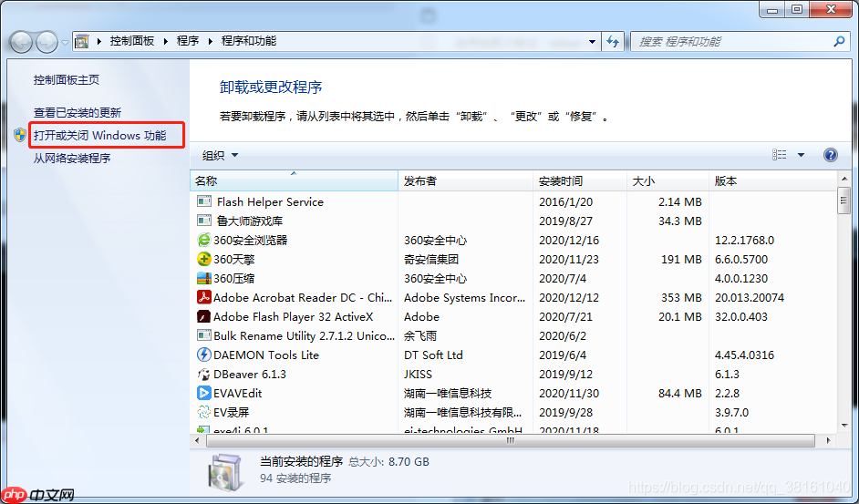Image resolution: width=859 pixels, height=504 pixels.
Task: Click the EVAVEdit program icon
Action: point(203,394)
